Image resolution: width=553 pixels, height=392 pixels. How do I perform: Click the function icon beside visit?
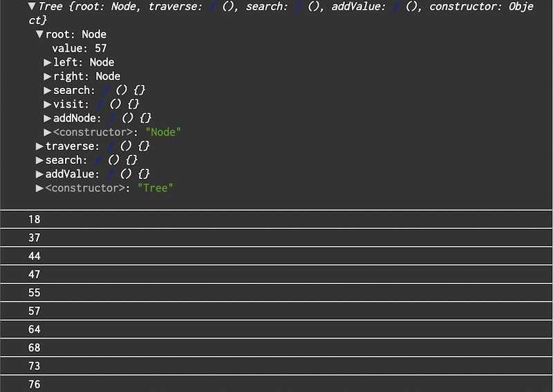[x=104, y=104]
